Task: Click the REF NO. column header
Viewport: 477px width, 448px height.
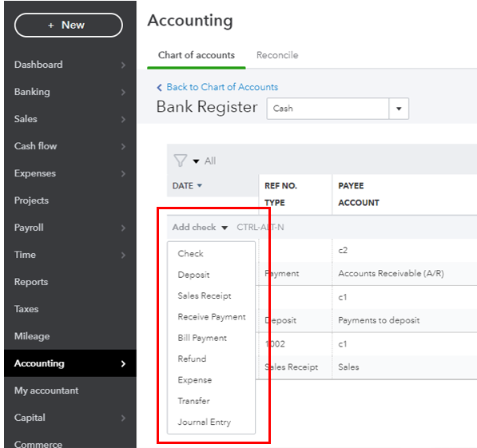Action: click(x=280, y=186)
